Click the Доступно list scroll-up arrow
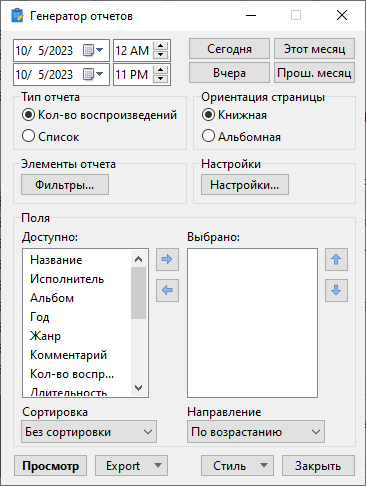 click(x=138, y=259)
